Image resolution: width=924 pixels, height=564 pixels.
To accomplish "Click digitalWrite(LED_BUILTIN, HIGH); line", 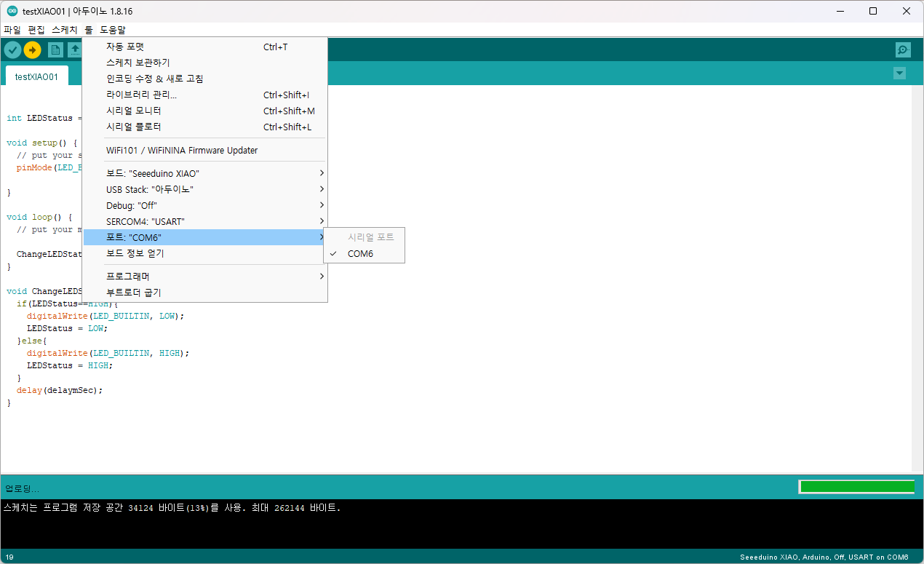I will pyautogui.click(x=108, y=353).
